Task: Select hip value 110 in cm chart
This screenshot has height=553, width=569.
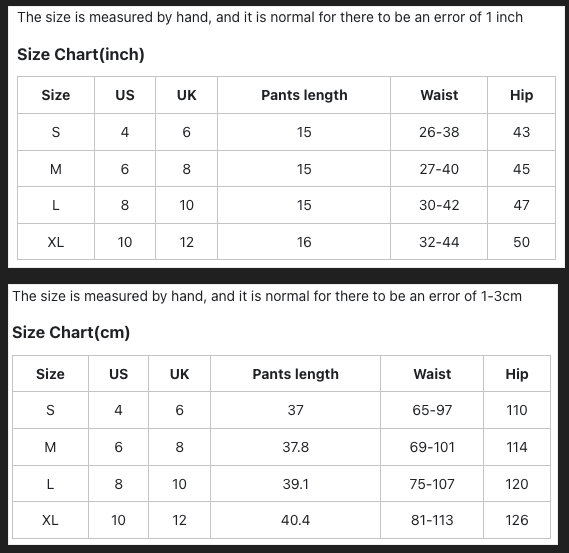Action: coord(517,410)
